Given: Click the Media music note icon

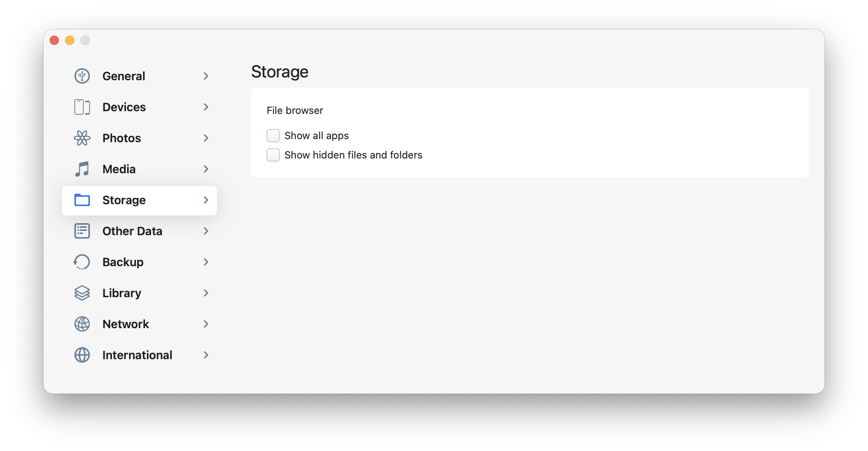Looking at the screenshot, I should (82, 169).
